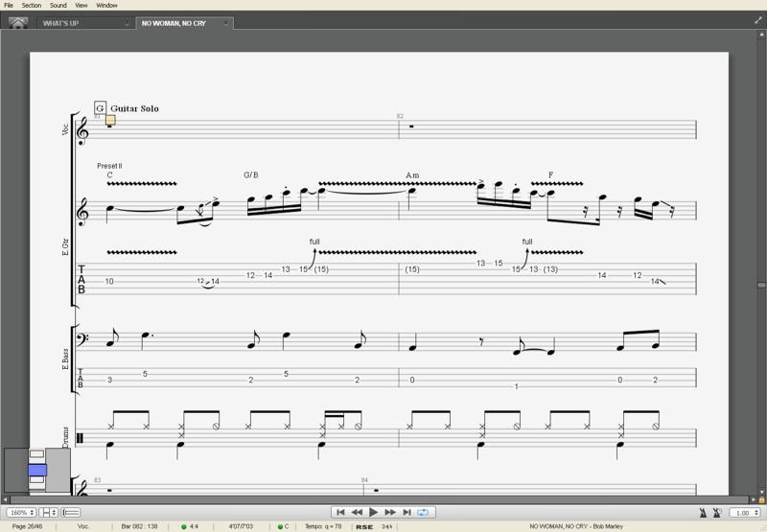The height and width of the screenshot is (532, 767).
Task: Toggle loop playback
Action: point(423,513)
